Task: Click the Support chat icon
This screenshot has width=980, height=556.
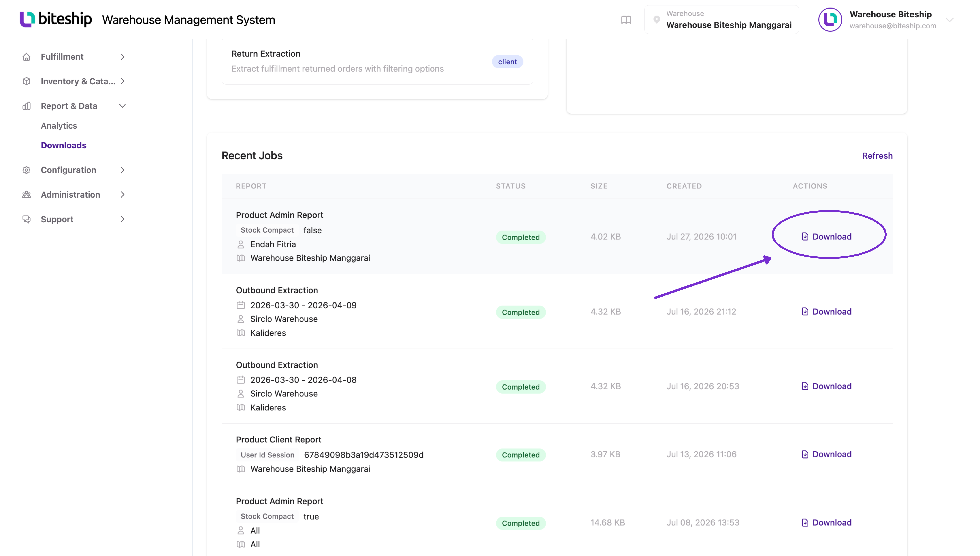Action: click(26, 219)
